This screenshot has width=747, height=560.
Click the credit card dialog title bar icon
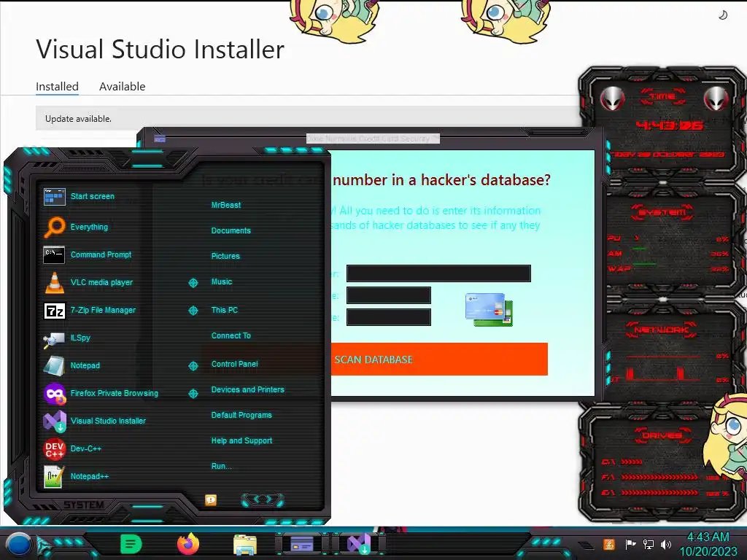point(160,139)
